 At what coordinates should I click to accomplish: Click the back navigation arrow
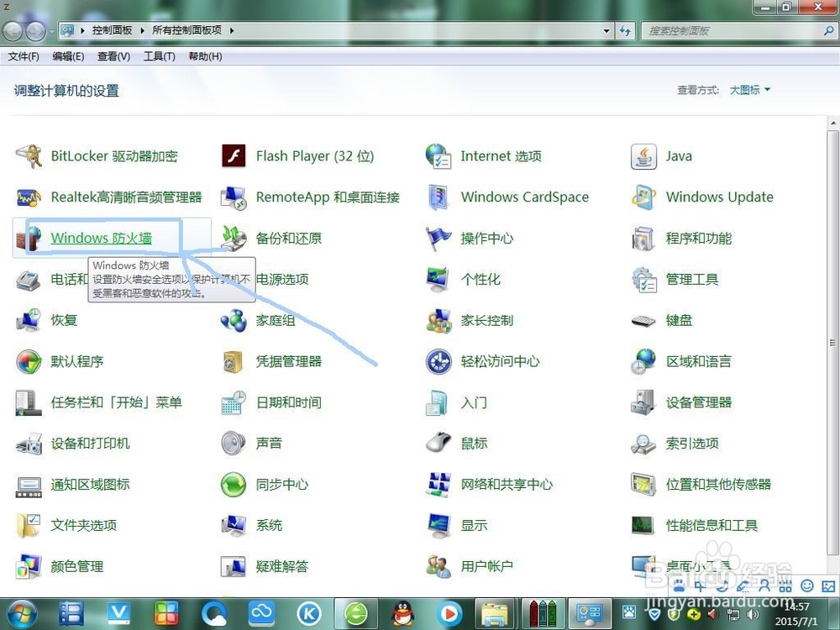(13, 30)
